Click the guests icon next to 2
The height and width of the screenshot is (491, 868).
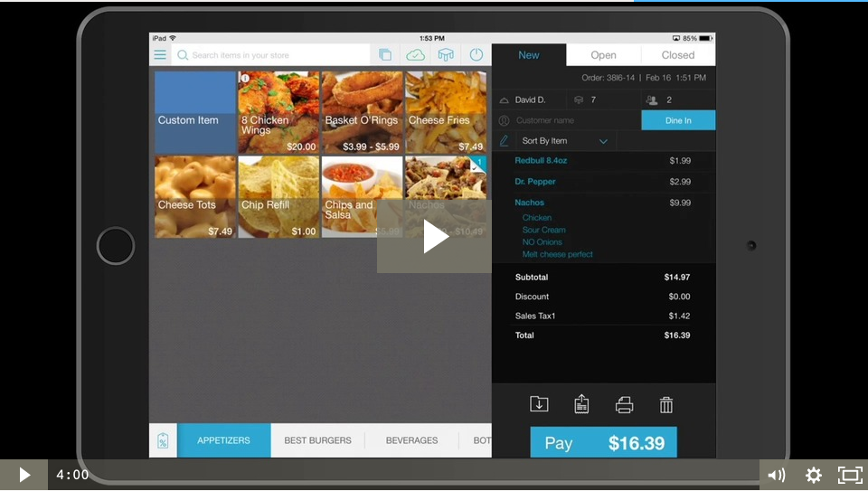coord(652,99)
